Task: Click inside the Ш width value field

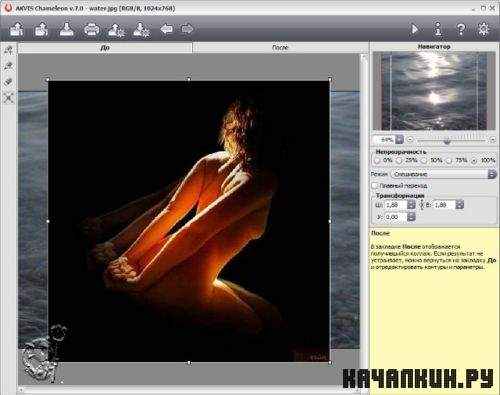Action: tap(395, 205)
